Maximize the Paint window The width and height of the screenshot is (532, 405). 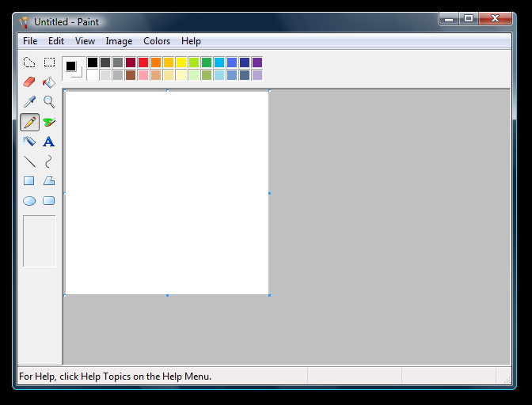coord(469,18)
